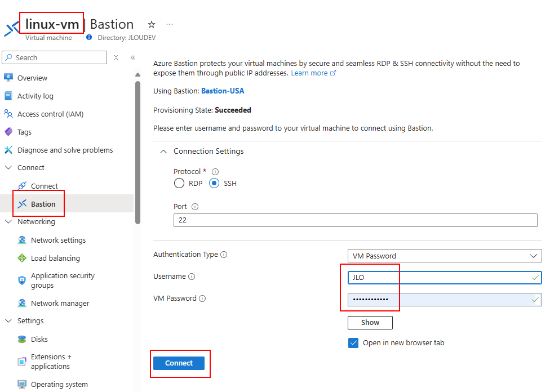Open Load balancing in the sidebar

55,259
